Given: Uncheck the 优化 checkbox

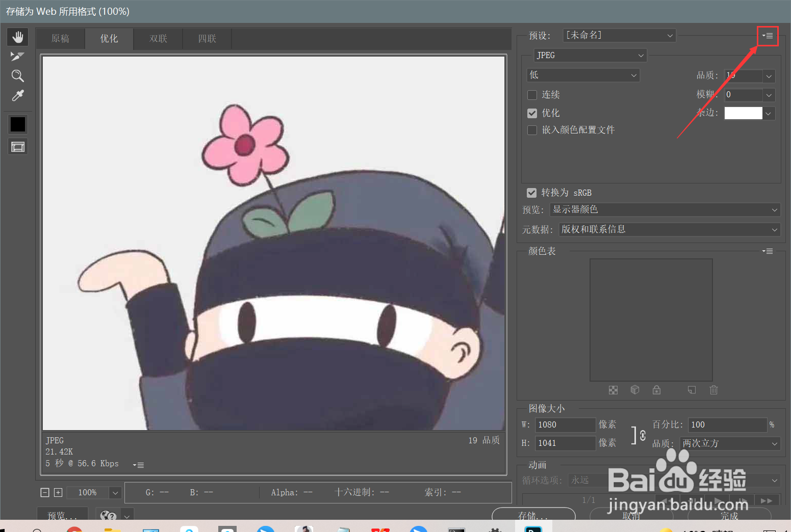Looking at the screenshot, I should pyautogui.click(x=532, y=113).
